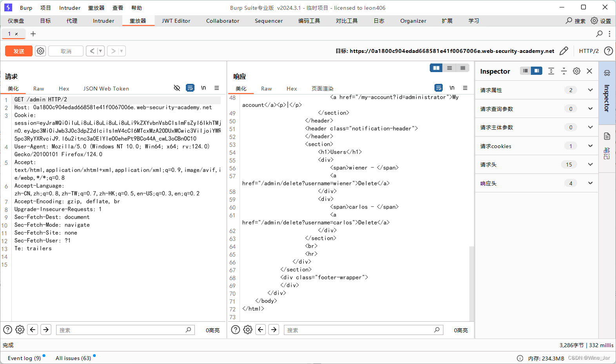Viewport: 616px width, 364px height.
Task: Open the Intruder tool tab
Action: pyautogui.click(x=104, y=21)
